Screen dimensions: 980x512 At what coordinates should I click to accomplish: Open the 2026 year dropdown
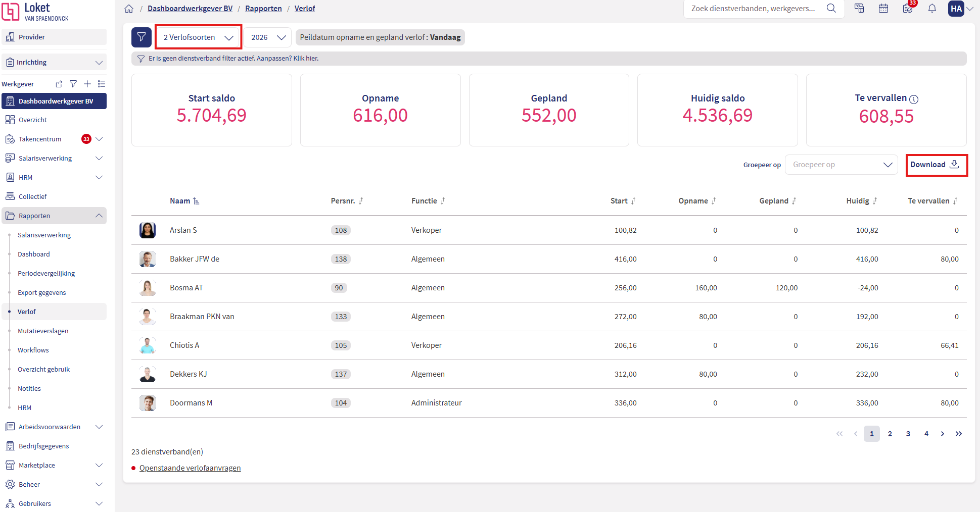pyautogui.click(x=268, y=37)
